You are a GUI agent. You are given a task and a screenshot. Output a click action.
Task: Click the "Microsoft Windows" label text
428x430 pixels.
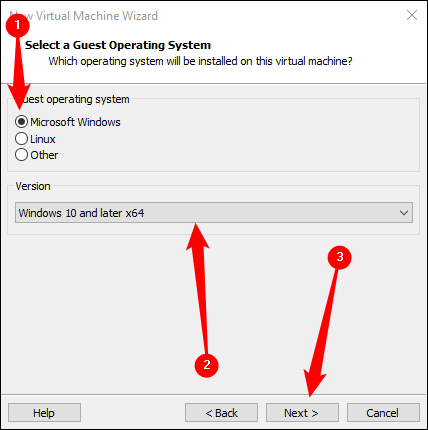pos(75,122)
